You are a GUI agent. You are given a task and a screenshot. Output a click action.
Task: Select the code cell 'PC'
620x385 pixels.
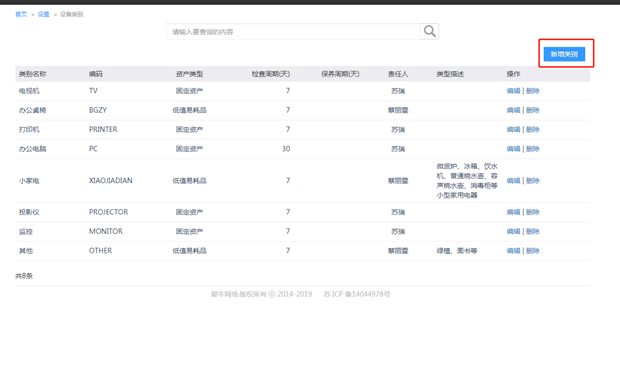[93, 149]
